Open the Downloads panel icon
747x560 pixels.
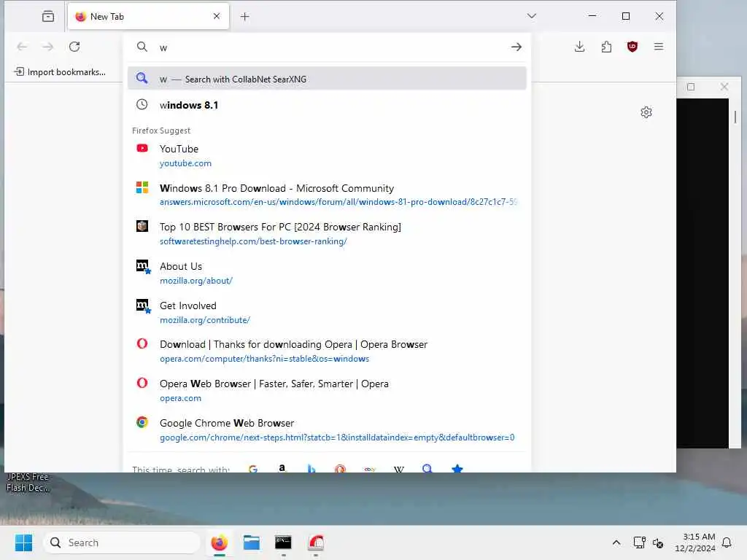[579, 47]
